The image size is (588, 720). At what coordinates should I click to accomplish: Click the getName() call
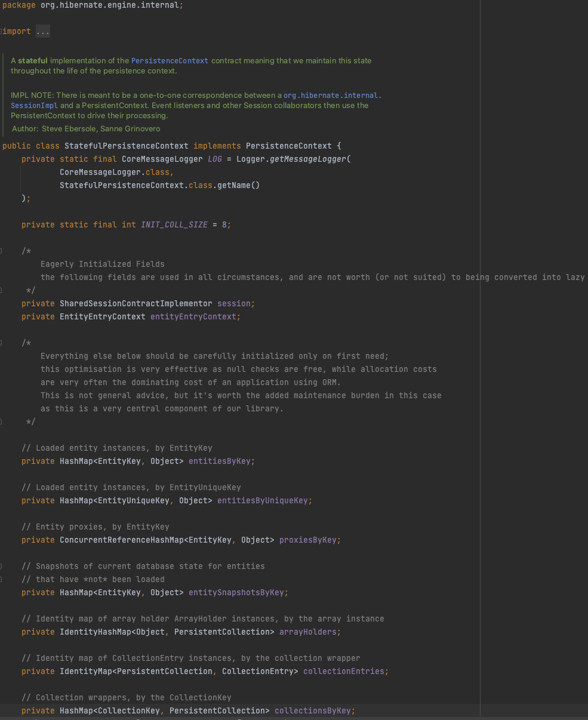(239, 186)
